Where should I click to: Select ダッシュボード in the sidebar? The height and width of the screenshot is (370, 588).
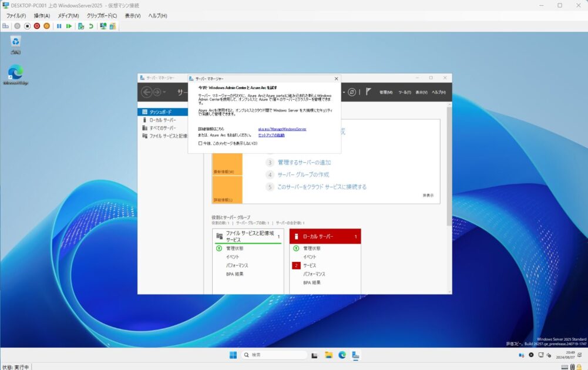click(x=163, y=112)
